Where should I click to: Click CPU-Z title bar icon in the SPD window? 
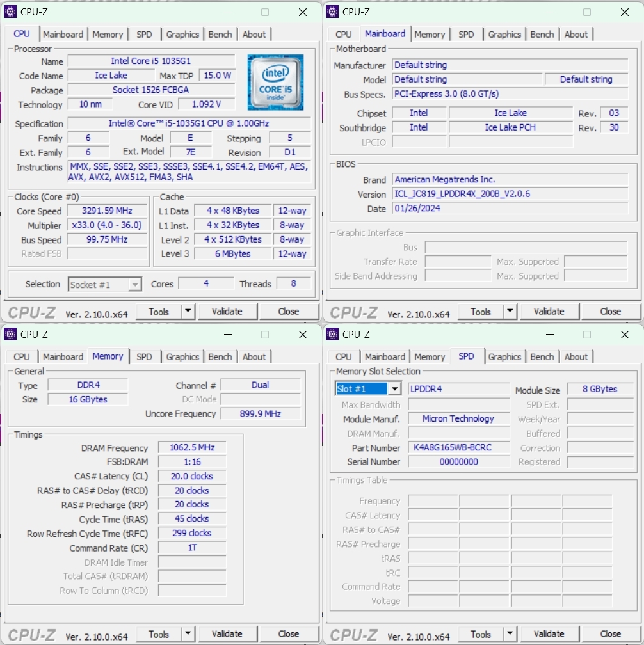[332, 334]
